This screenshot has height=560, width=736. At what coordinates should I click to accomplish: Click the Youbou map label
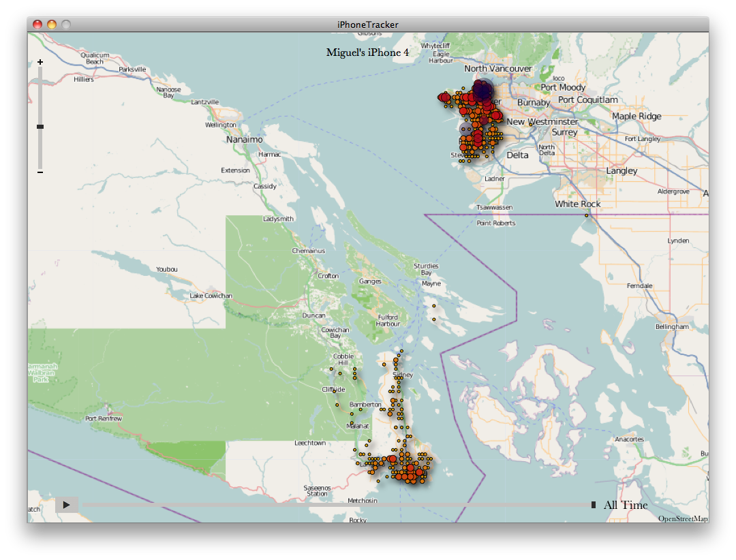pyautogui.click(x=167, y=269)
